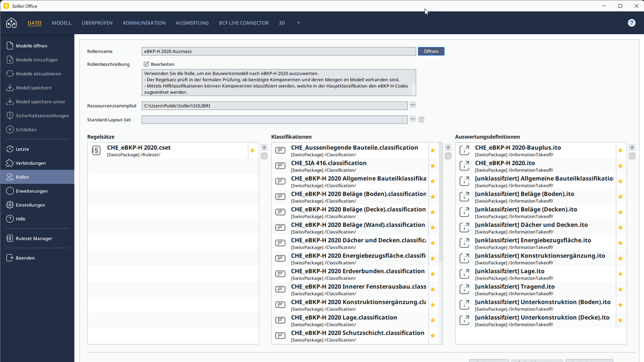Remove classification with Klassifikationen trash icon
This screenshot has width=644, height=362.
pos(448,156)
